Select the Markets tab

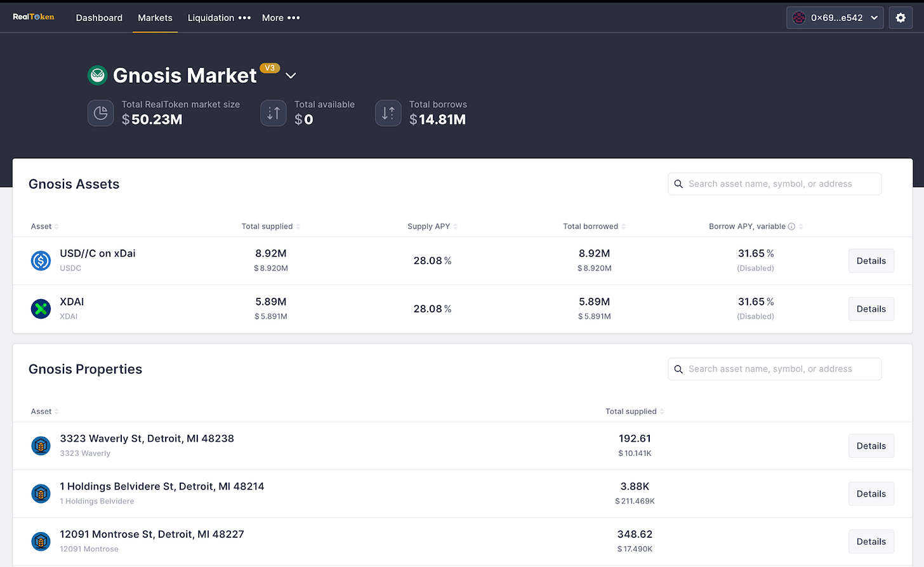coord(155,18)
